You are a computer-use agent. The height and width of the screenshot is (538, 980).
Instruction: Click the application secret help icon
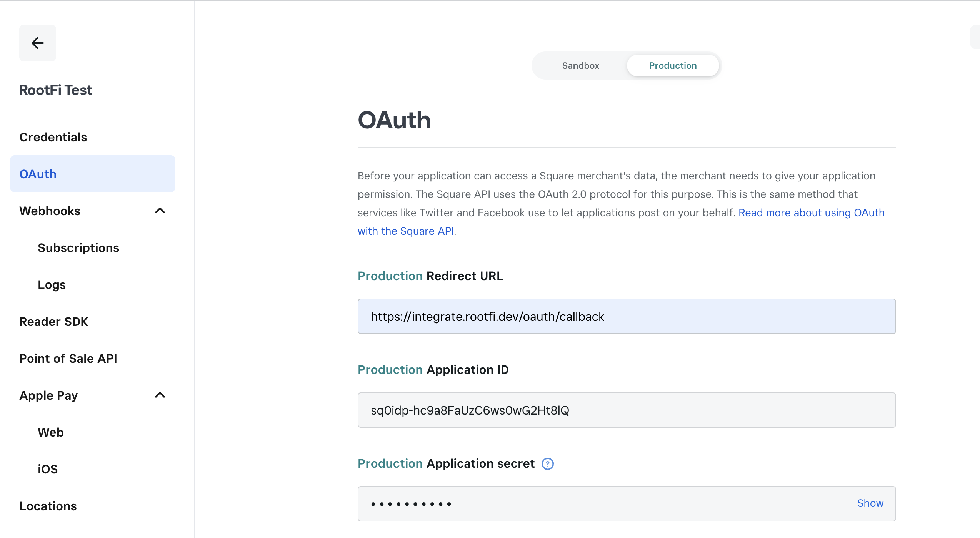(x=547, y=464)
